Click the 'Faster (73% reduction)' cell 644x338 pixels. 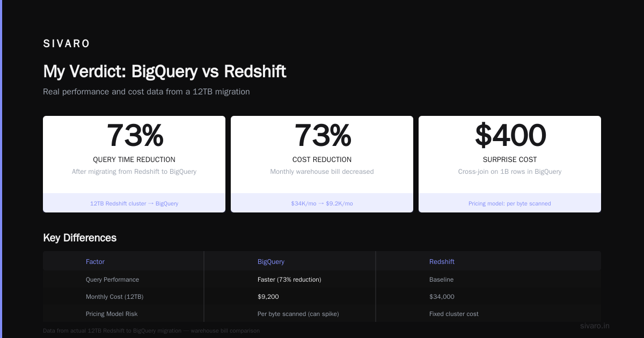289,280
